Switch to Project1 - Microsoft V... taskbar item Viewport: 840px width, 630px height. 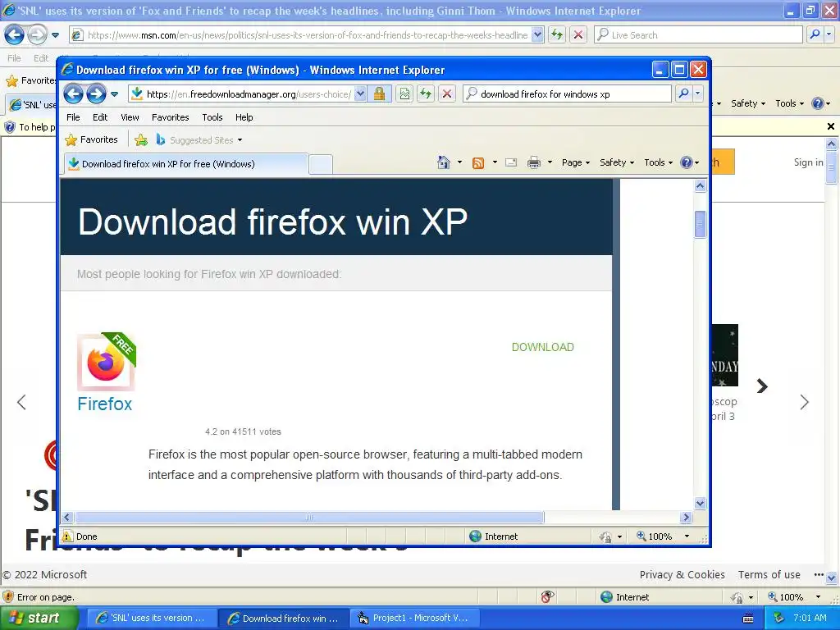(x=414, y=619)
